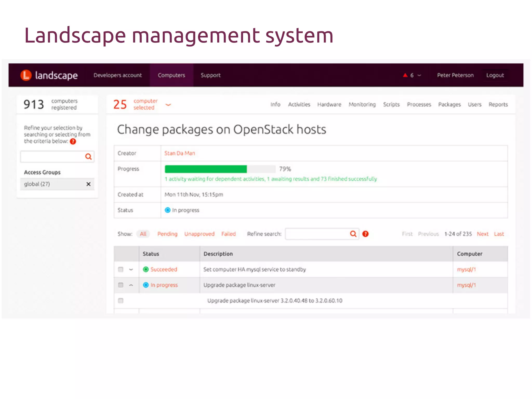Viewport: 532px width, 399px height.
Task: Switch to the Packages section
Action: pos(449,104)
